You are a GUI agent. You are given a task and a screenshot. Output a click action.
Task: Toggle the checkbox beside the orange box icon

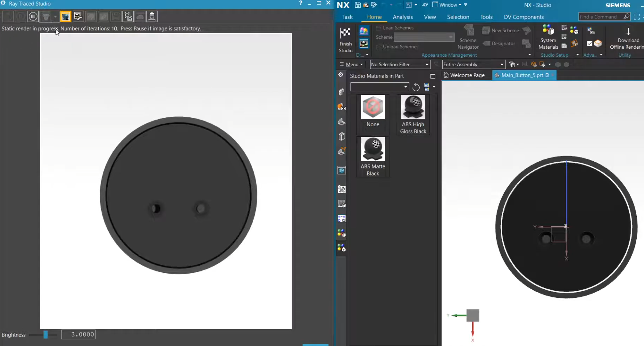[x=590, y=44]
